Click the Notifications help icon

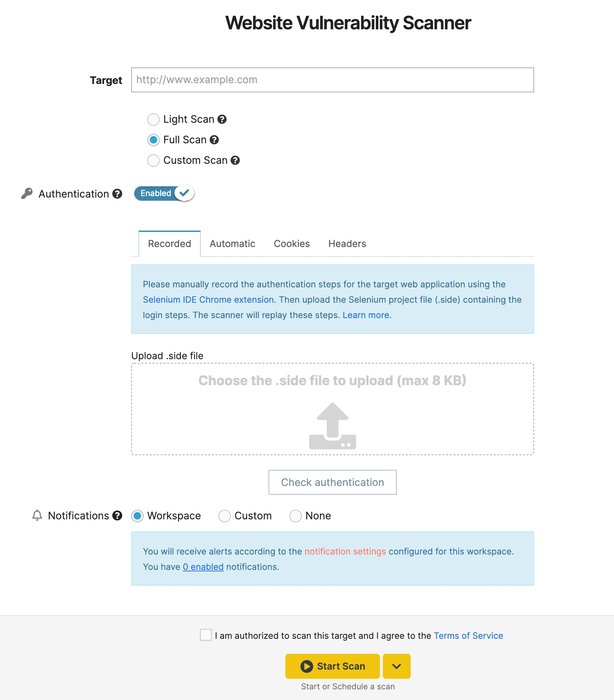[117, 516]
